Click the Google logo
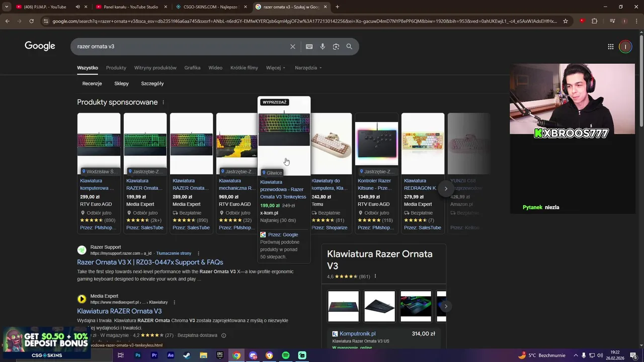 pyautogui.click(x=40, y=46)
